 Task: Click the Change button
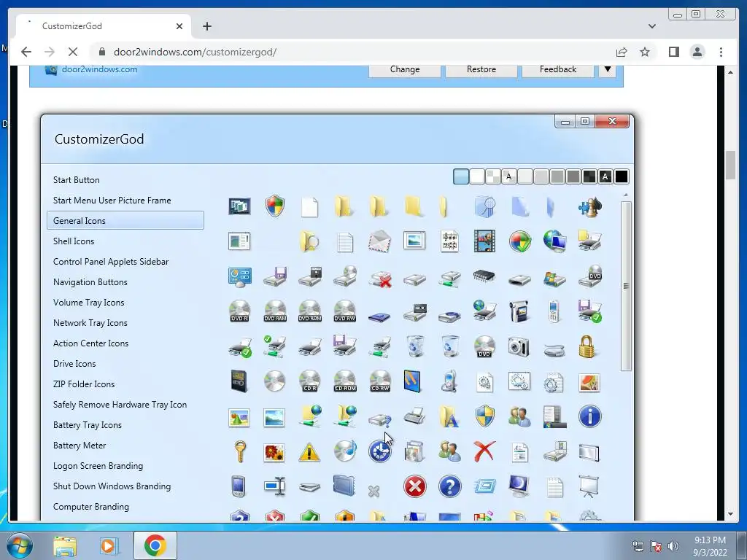pyautogui.click(x=405, y=69)
